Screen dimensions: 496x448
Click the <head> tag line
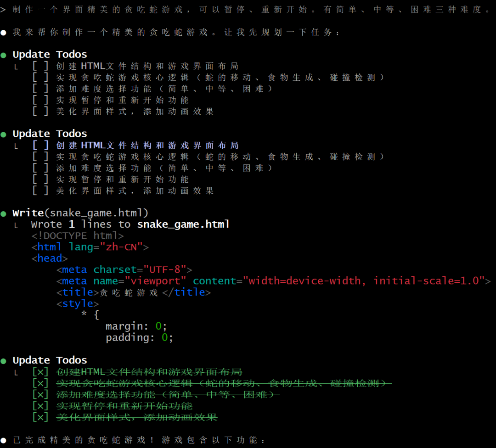click(49, 258)
